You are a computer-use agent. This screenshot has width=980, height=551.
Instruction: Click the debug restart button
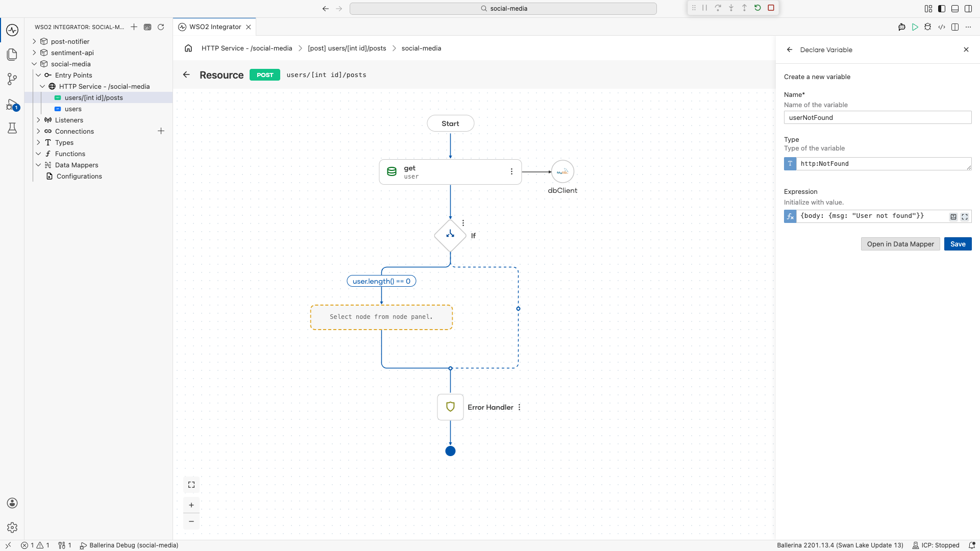[x=757, y=8]
